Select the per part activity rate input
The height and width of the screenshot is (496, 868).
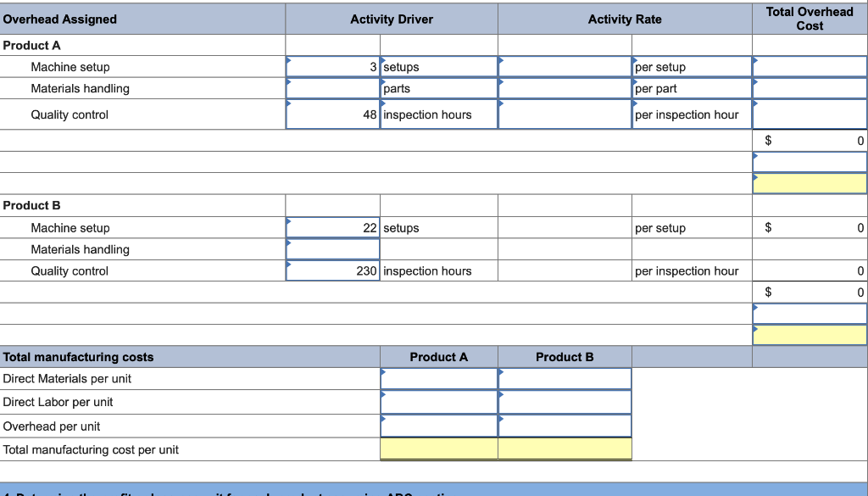[564, 87]
